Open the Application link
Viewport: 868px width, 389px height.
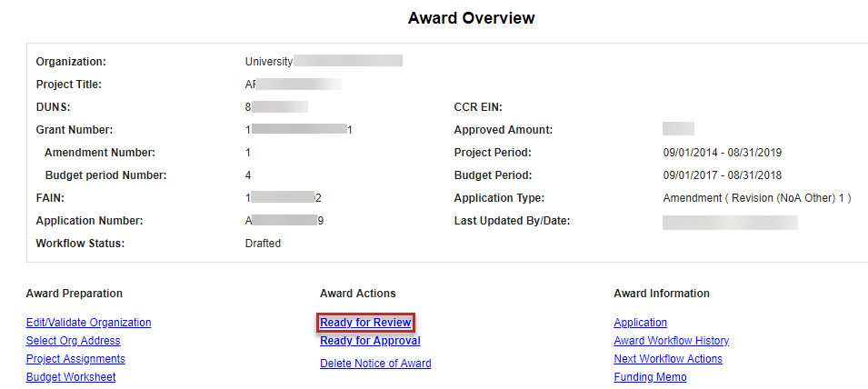640,323
